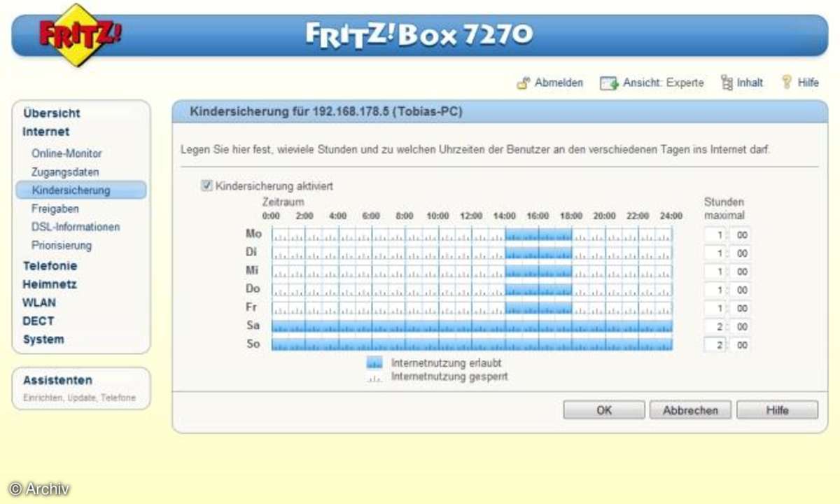Viewport: 840px width, 504px height.
Task: Open the Hilfe link in header
Action: point(808,83)
